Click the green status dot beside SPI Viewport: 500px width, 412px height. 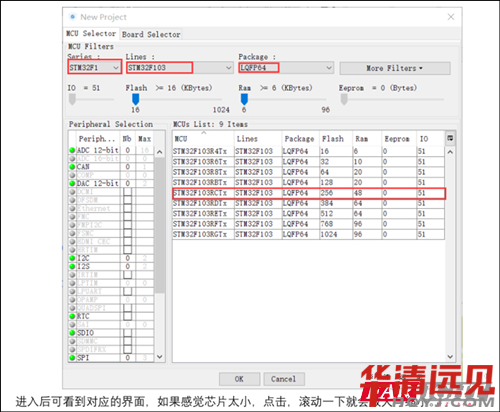(72, 358)
